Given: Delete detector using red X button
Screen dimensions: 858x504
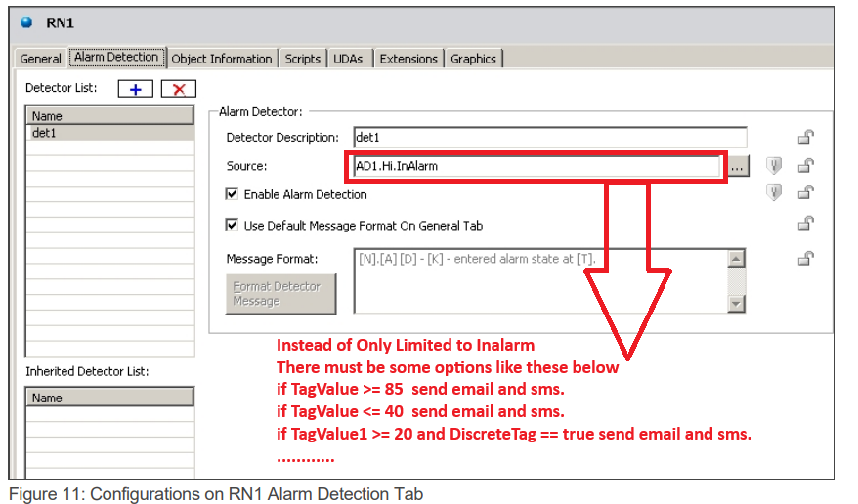Looking at the screenshot, I should (178, 89).
